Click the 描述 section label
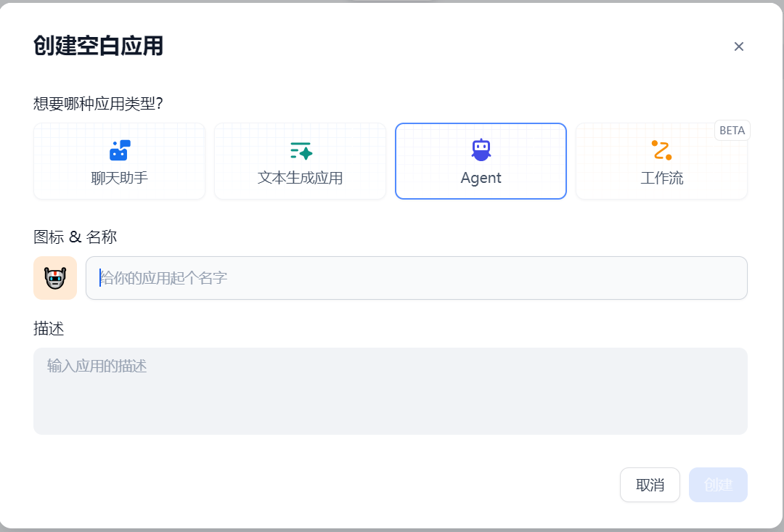This screenshot has height=532, width=784. [49, 329]
